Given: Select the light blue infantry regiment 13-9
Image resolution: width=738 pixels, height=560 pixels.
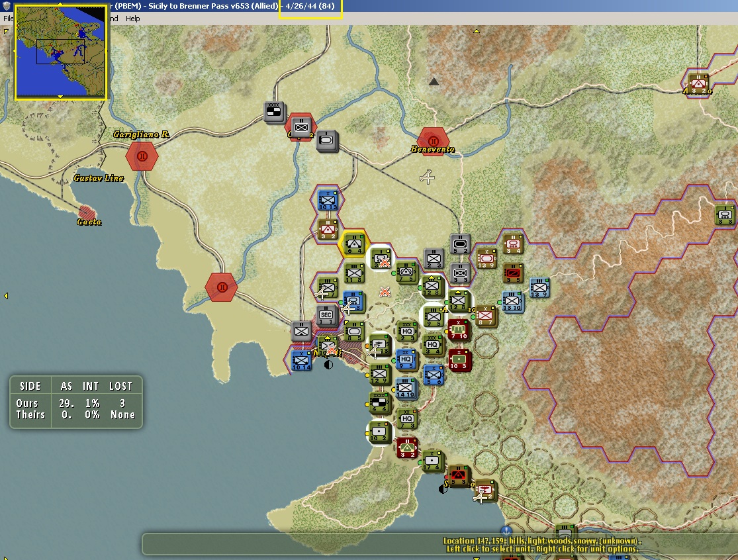Looking at the screenshot, I should 539,287.
